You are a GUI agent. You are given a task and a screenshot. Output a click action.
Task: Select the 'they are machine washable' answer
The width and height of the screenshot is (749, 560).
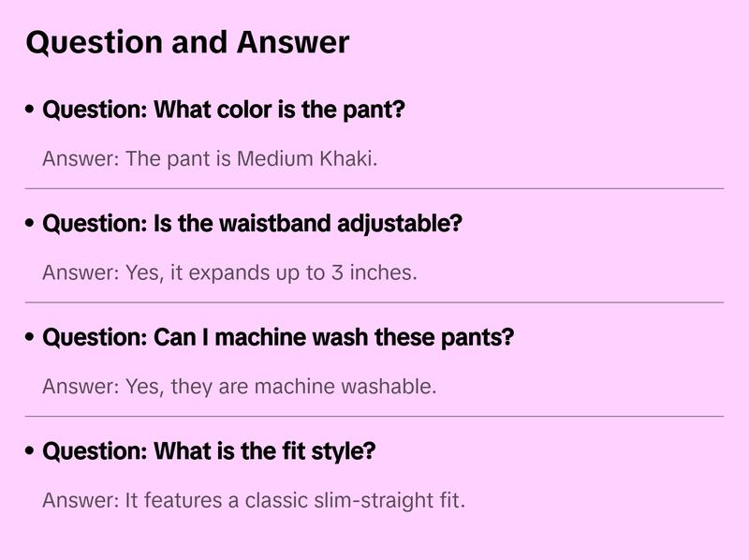pos(239,386)
